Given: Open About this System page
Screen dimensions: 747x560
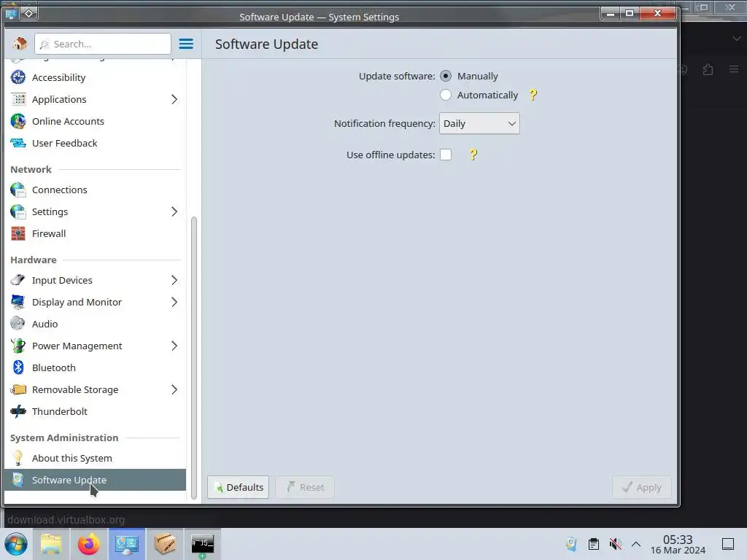Looking at the screenshot, I should pyautogui.click(x=96, y=459).
